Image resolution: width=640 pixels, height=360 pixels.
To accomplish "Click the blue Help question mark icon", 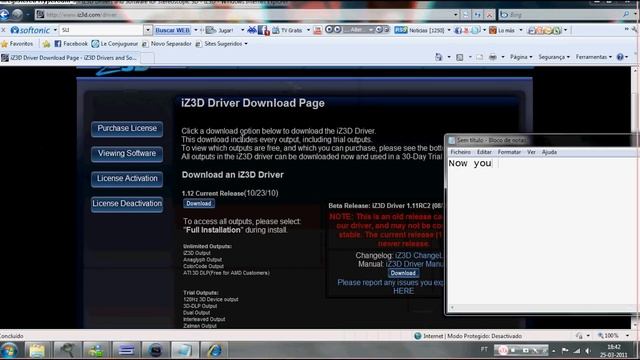I will click(620, 57).
